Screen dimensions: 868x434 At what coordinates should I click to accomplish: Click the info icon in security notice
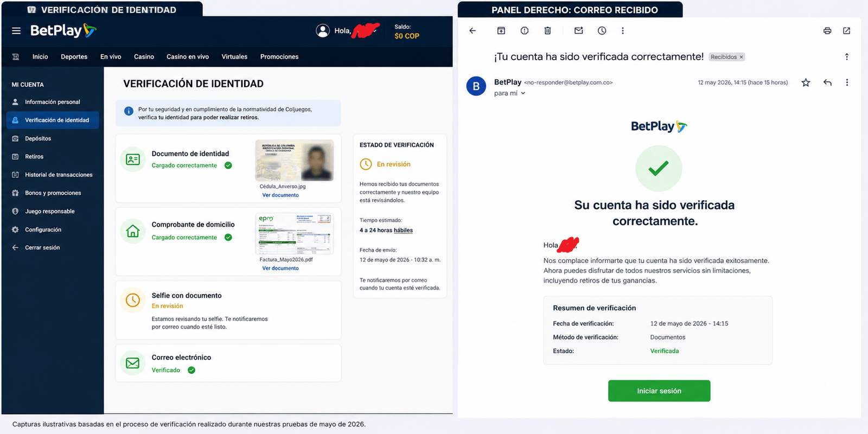tap(129, 111)
